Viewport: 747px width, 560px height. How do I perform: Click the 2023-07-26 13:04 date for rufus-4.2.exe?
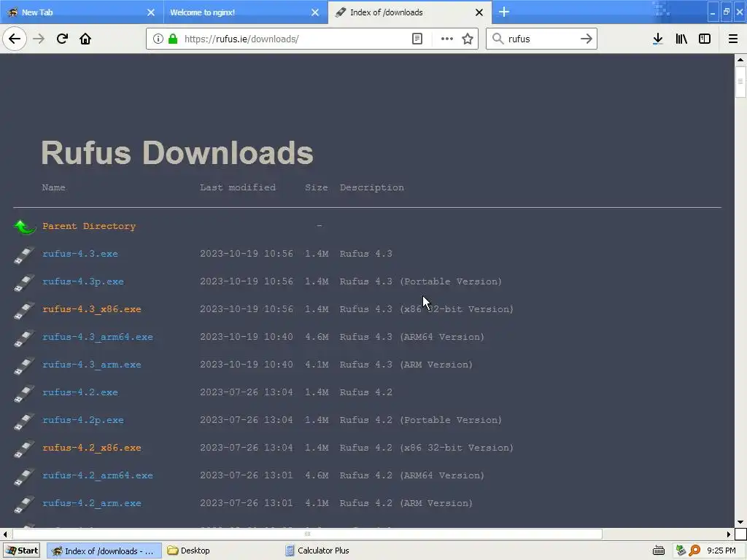(x=247, y=392)
